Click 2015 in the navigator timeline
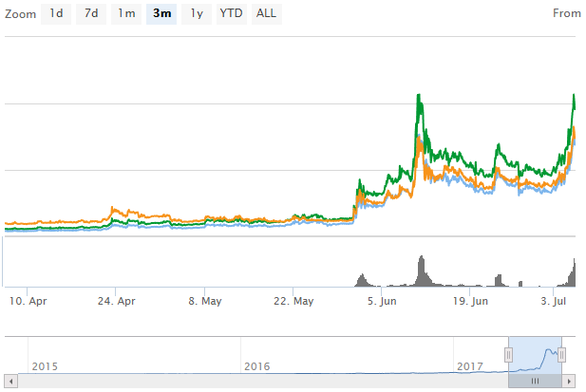This screenshot has width=586, height=392. click(45, 366)
